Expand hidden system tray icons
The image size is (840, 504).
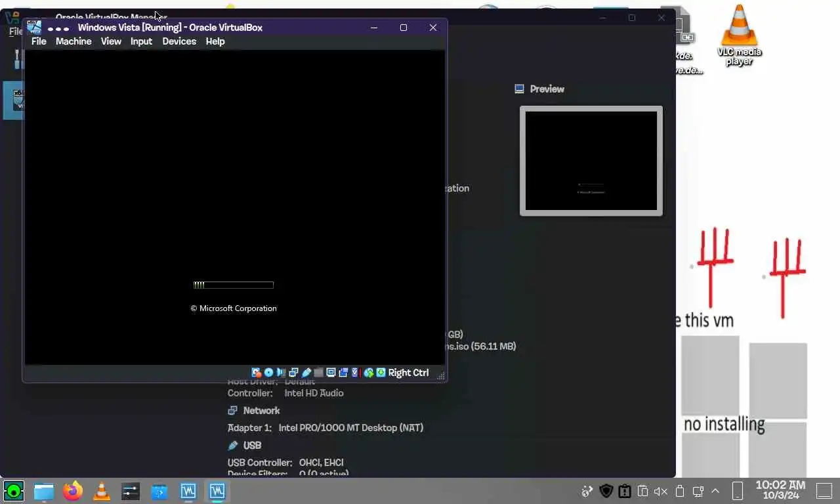[x=715, y=491]
